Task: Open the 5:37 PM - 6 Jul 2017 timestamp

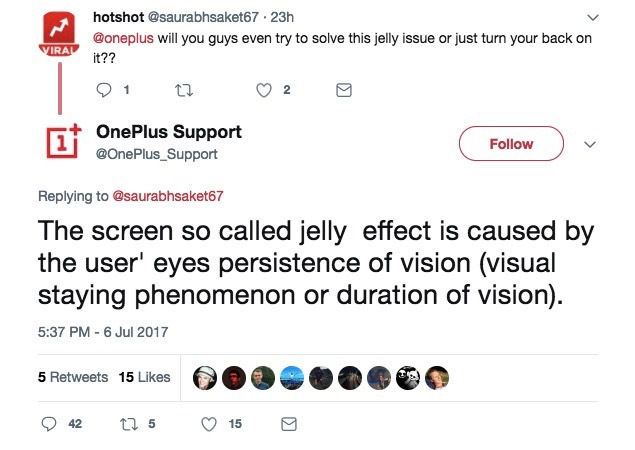Action: pos(103,332)
